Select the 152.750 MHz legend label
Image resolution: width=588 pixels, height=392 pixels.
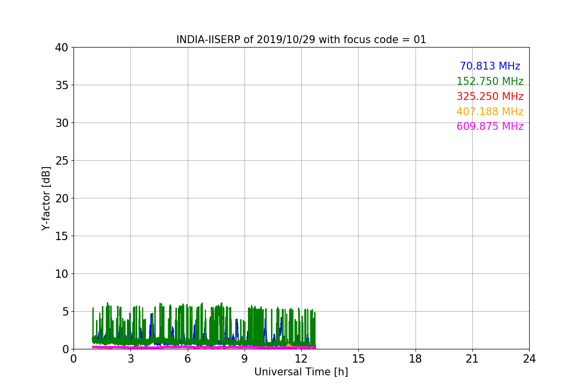[490, 81]
